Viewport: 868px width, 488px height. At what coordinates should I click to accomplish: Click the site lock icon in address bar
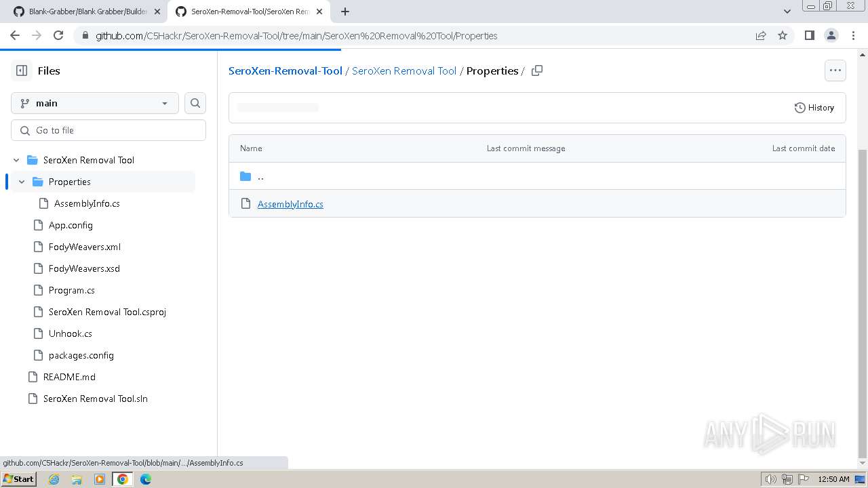pyautogui.click(x=85, y=36)
